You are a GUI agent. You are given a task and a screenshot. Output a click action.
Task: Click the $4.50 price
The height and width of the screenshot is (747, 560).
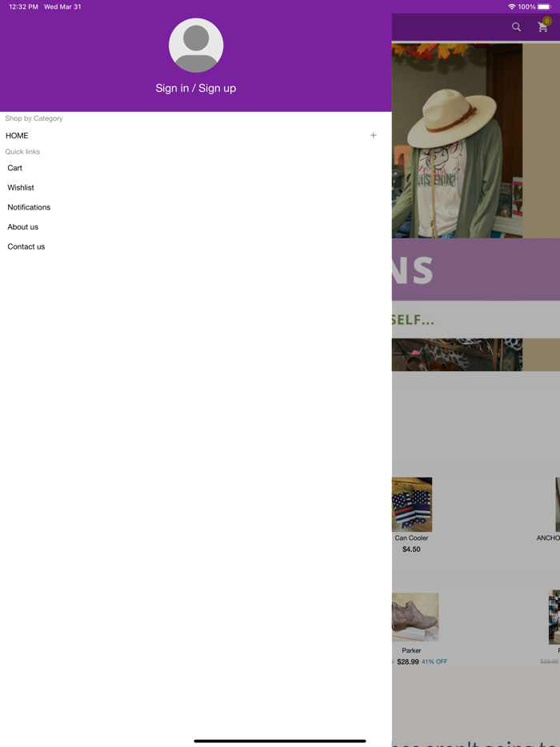[x=411, y=549]
